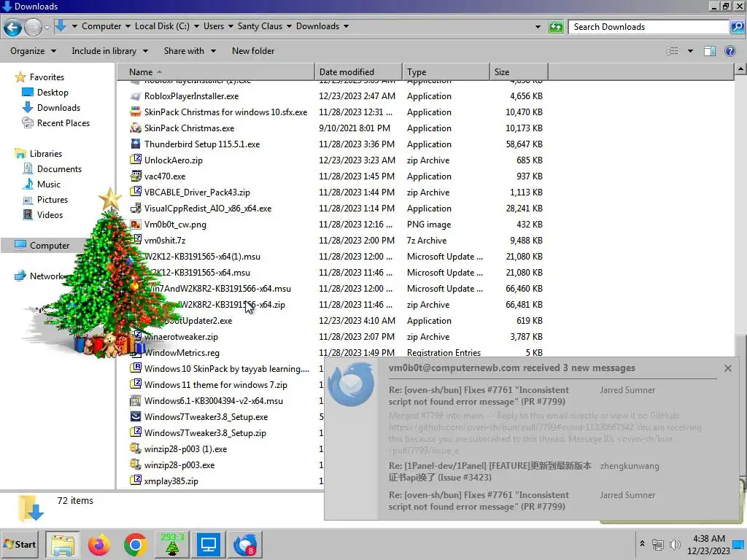The width and height of the screenshot is (747, 560).
Task: Open Thunderbird taskbar icon with badge
Action: (245, 545)
